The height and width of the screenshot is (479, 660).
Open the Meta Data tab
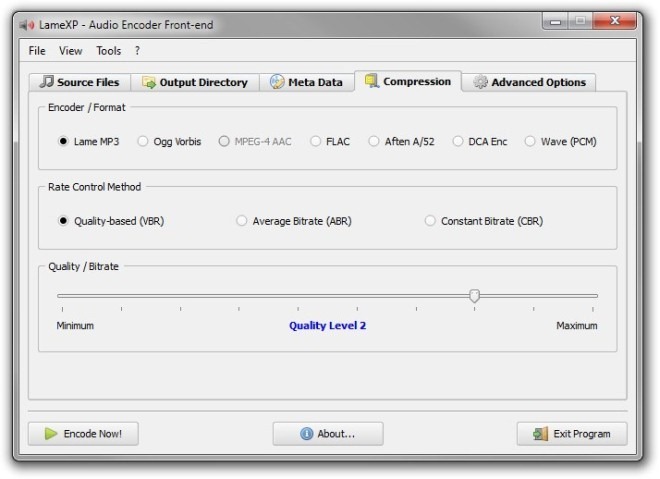point(306,82)
